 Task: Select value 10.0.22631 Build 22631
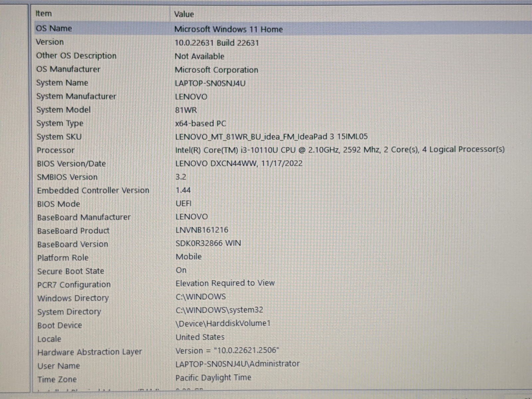(217, 43)
